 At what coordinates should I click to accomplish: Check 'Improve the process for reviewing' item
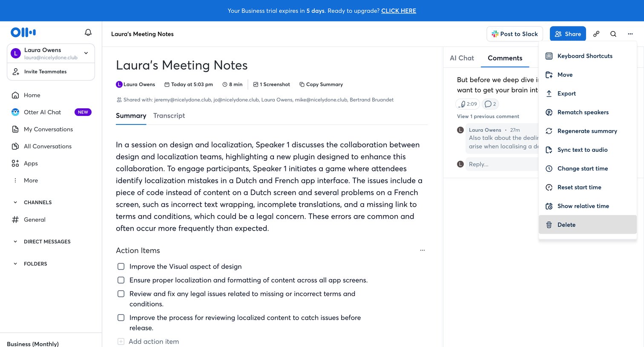[x=121, y=318]
